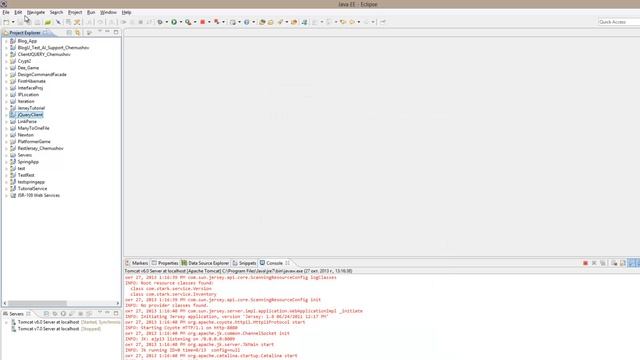This screenshot has width=640, height=360.
Task: Expand the Blog_App project node
Action: pyautogui.click(x=7, y=41)
